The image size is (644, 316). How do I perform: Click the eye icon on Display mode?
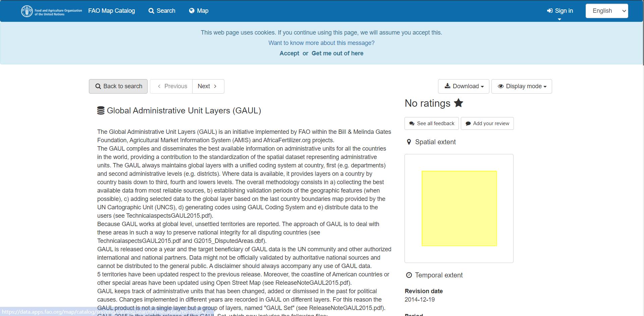tap(501, 86)
